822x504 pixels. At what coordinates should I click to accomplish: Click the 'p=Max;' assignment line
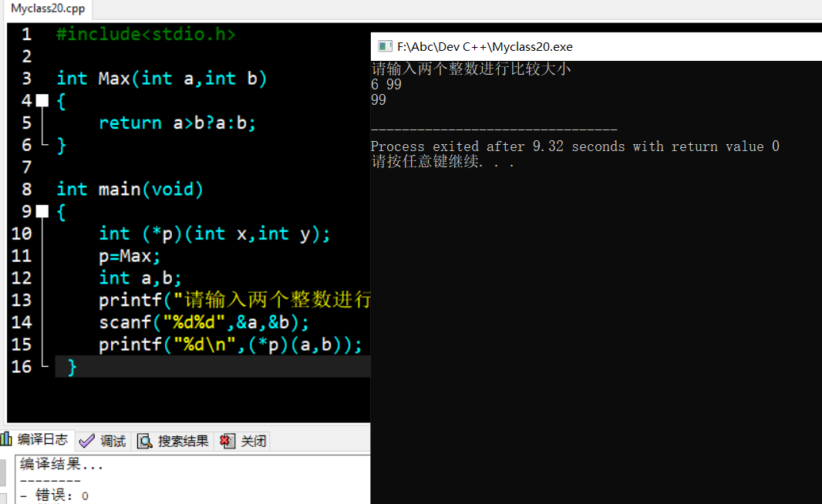point(130,256)
